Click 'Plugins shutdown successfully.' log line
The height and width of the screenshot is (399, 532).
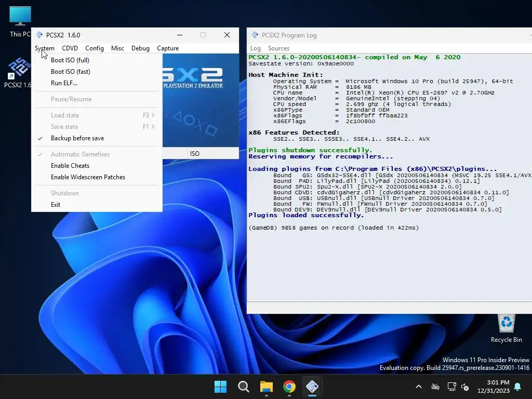coord(310,150)
